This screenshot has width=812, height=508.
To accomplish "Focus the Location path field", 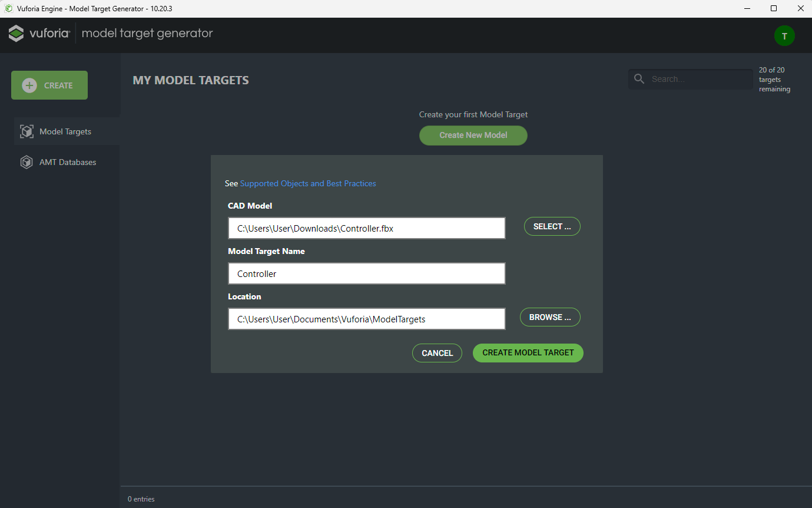I will pyautogui.click(x=367, y=319).
